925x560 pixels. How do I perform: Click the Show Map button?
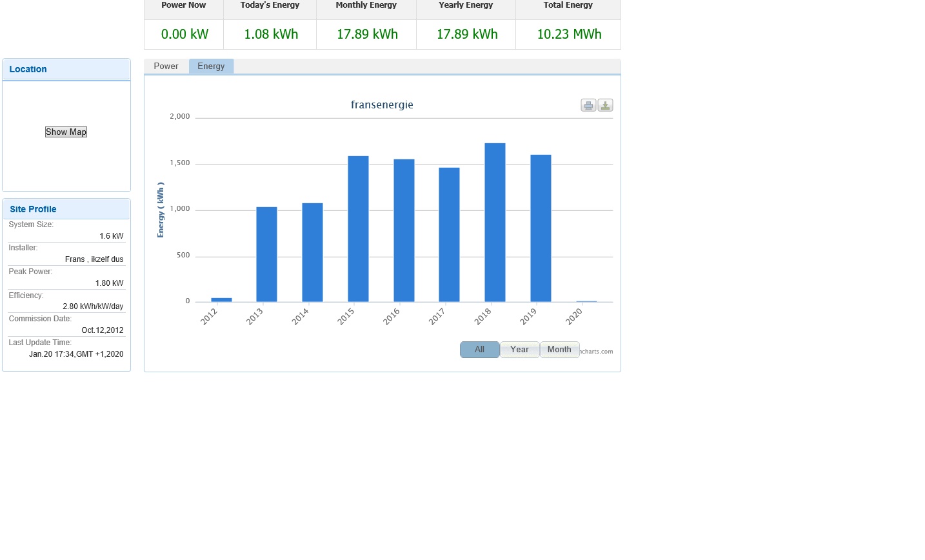[66, 132]
